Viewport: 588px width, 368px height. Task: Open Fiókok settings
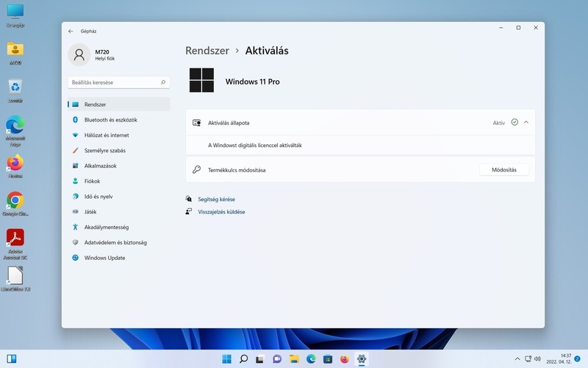(x=119, y=181)
